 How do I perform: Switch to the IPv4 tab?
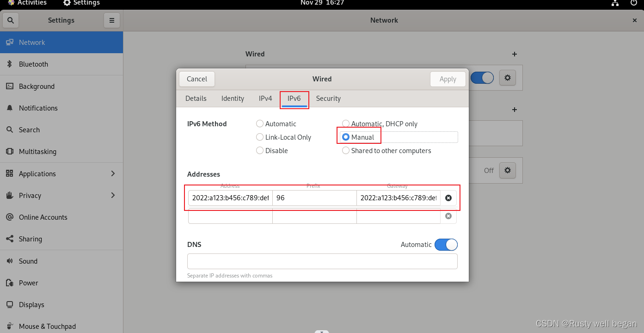coord(265,99)
